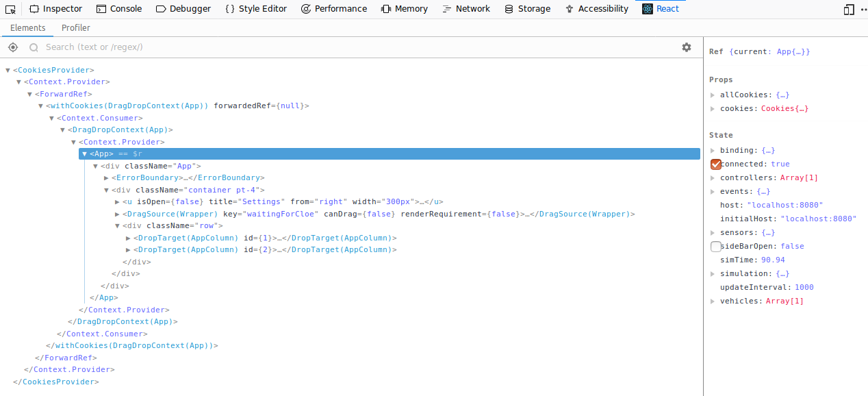Select the closing /App tag
The height and width of the screenshot is (396, 868).
pos(104,298)
